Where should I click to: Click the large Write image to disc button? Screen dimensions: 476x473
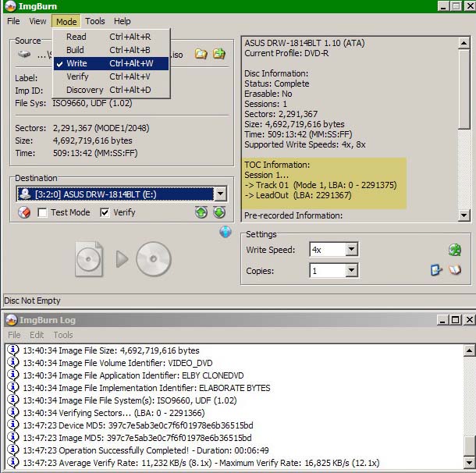pos(123,259)
